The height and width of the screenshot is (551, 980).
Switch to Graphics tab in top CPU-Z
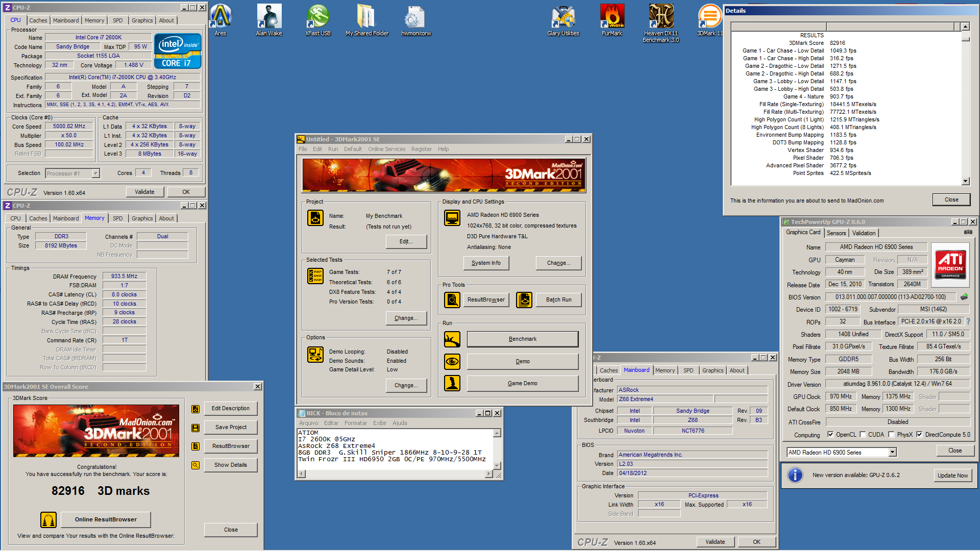click(x=142, y=20)
